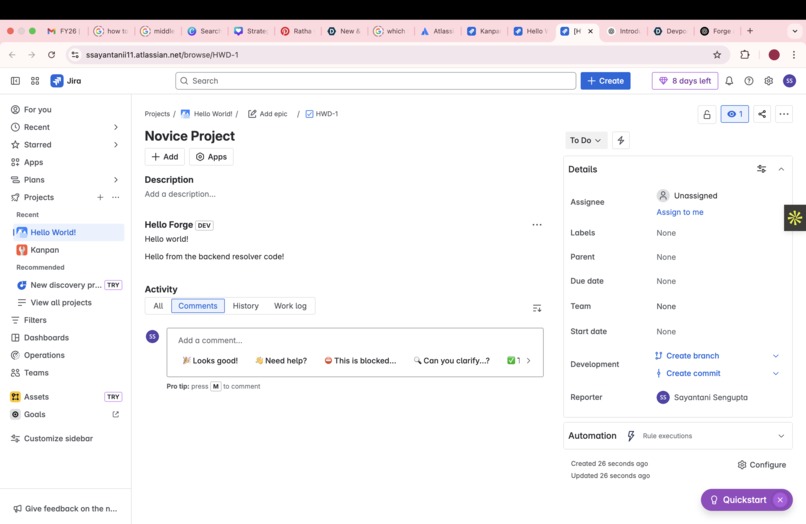806x524 pixels.
Task: Insert Need help? quick comment
Action: tap(281, 360)
